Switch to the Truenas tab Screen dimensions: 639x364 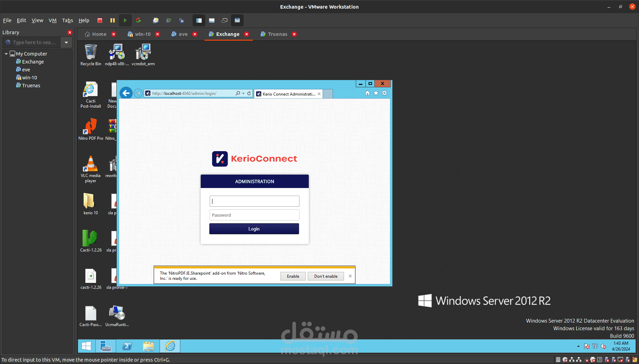click(274, 34)
